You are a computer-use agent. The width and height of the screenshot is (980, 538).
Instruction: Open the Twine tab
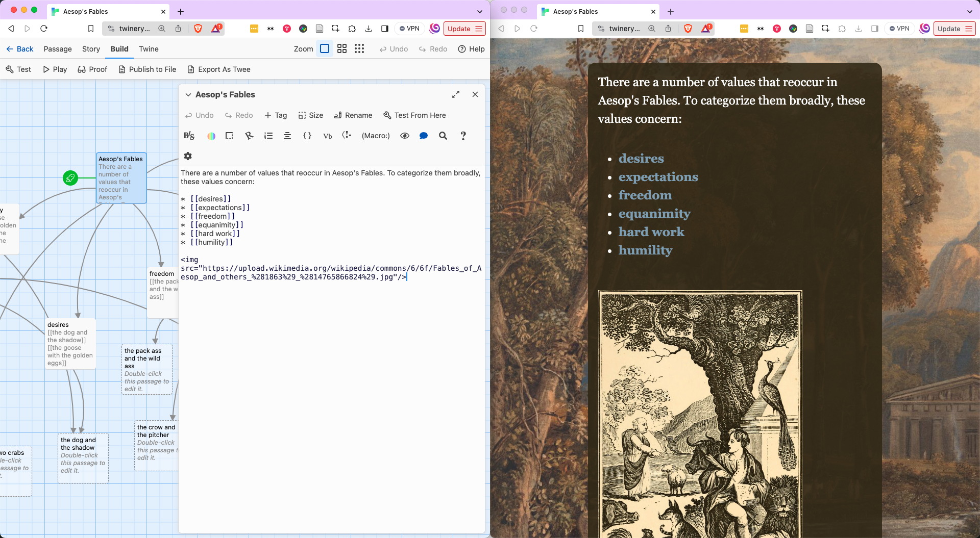point(149,49)
